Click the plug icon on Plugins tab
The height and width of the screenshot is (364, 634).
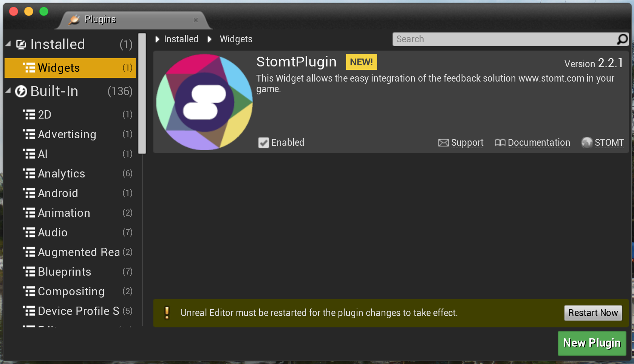pyautogui.click(x=74, y=19)
